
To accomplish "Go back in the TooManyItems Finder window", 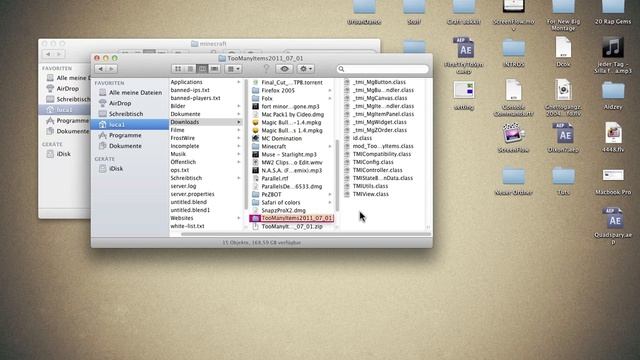I will click(100, 69).
